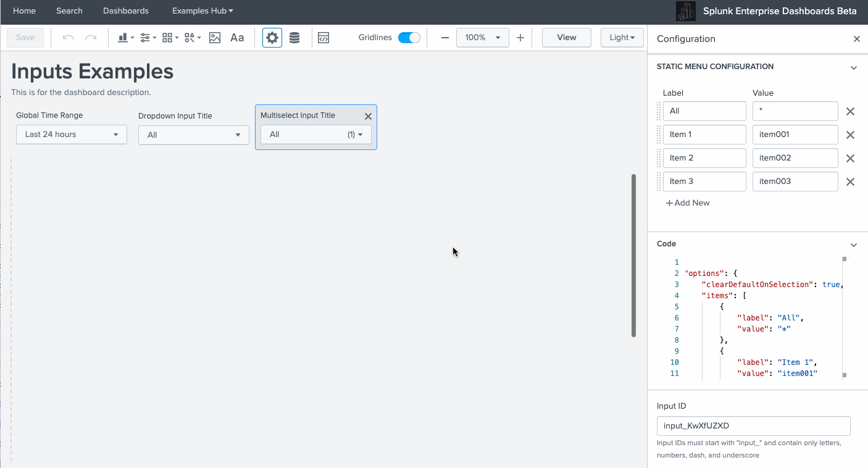Open the Dashboards menu
Screen dimensions: 868x468
126,11
